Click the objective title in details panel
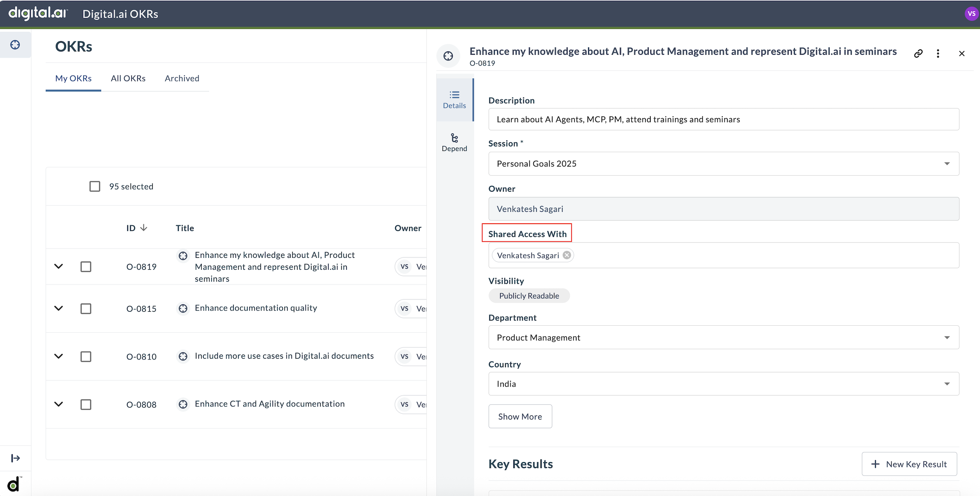Screen dimensions: 980x496 tap(683, 51)
